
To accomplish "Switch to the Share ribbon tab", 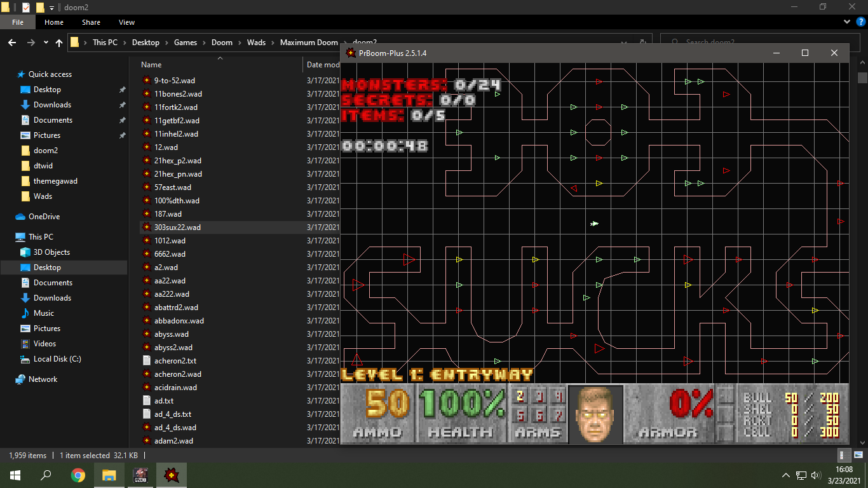I will [91, 22].
